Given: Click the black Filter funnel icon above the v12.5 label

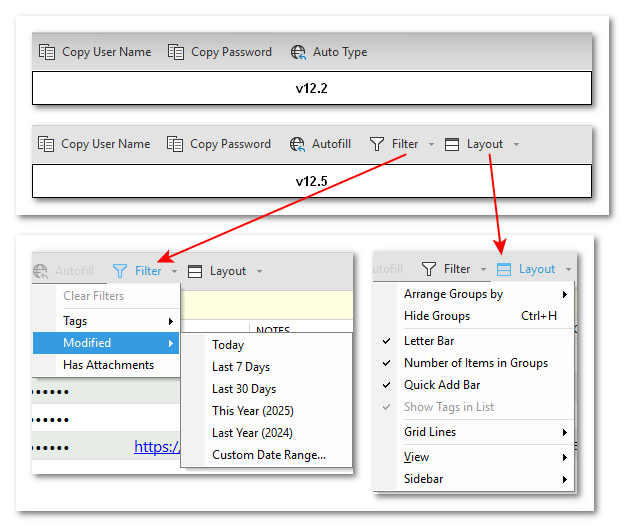Looking at the screenshot, I should pyautogui.click(x=377, y=144).
